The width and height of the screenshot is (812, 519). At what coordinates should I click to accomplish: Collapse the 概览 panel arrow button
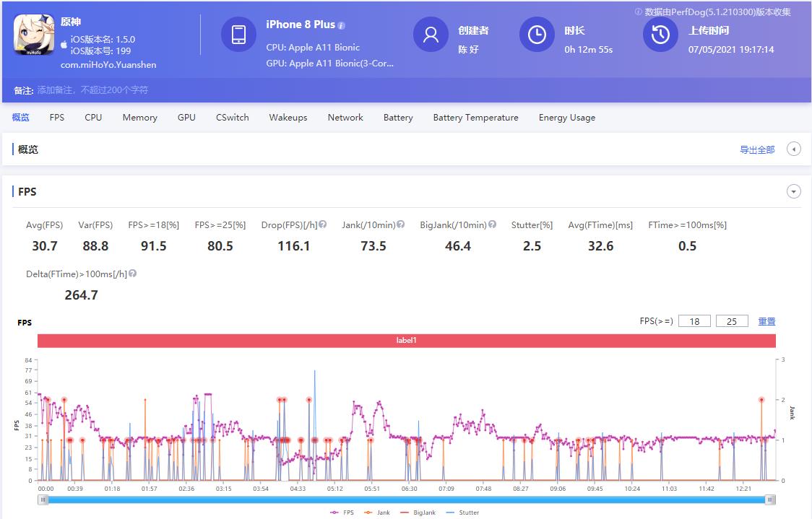point(793,149)
